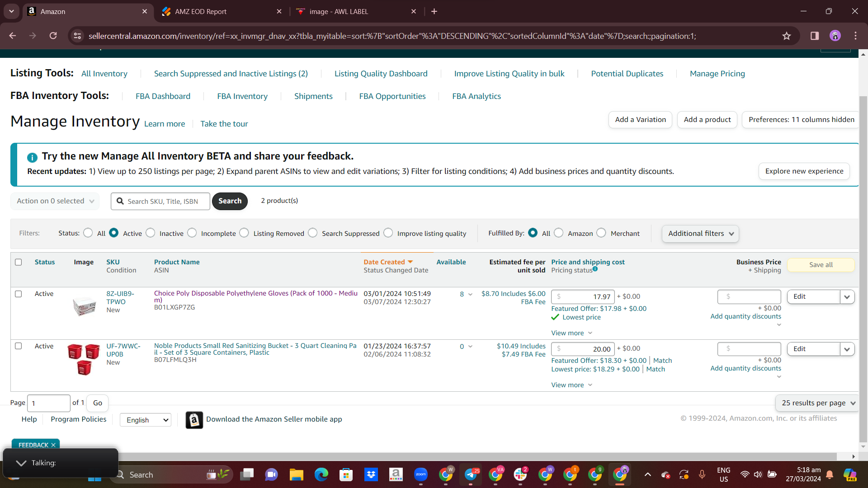Open Task View from the taskbar

click(x=247, y=474)
